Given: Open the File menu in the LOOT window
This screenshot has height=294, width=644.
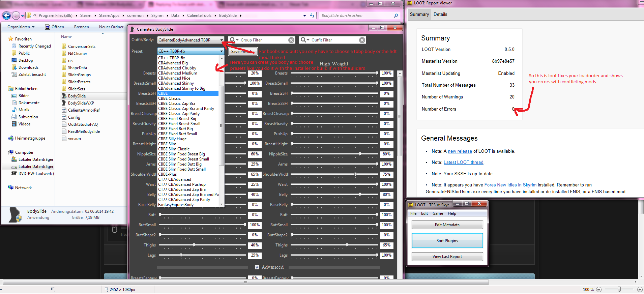Looking at the screenshot, I should click(x=413, y=213).
